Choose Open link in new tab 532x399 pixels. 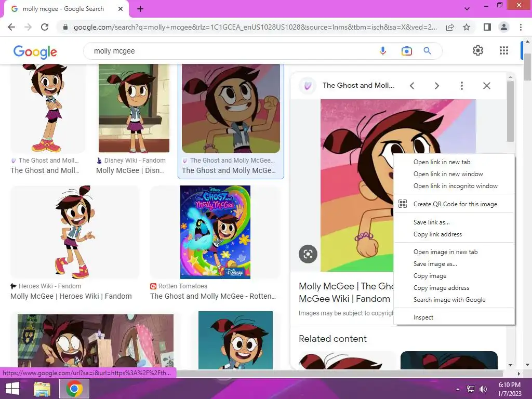[x=455, y=162]
